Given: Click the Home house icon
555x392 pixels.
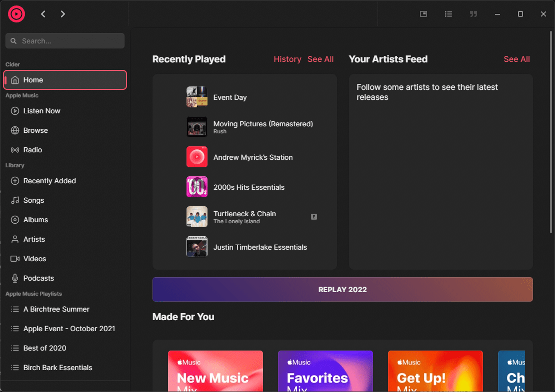Looking at the screenshot, I should click(x=15, y=80).
